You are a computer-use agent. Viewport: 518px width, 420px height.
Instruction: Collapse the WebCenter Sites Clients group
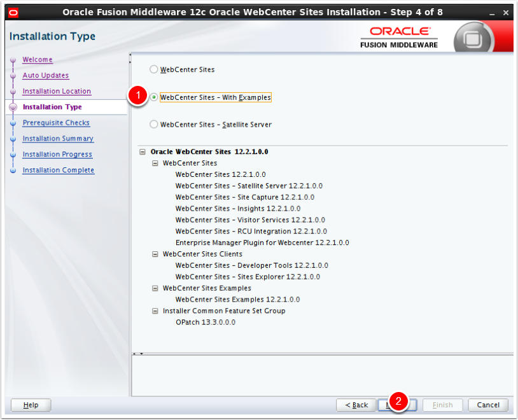tap(155, 254)
